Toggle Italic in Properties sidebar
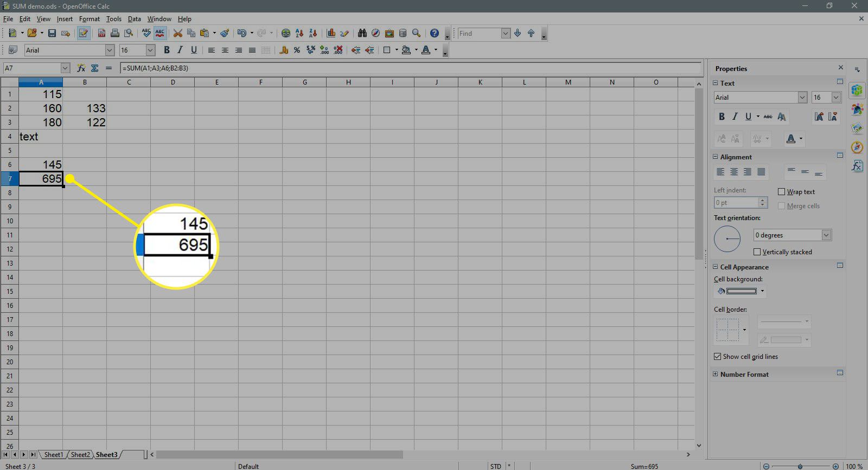This screenshot has height=470, width=868. [x=735, y=117]
